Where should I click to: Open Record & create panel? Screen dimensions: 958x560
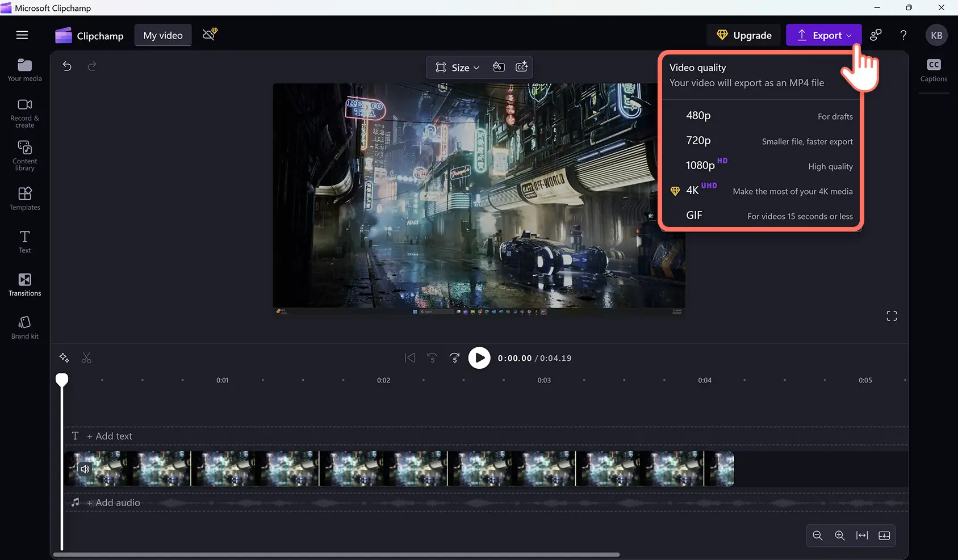tap(24, 113)
